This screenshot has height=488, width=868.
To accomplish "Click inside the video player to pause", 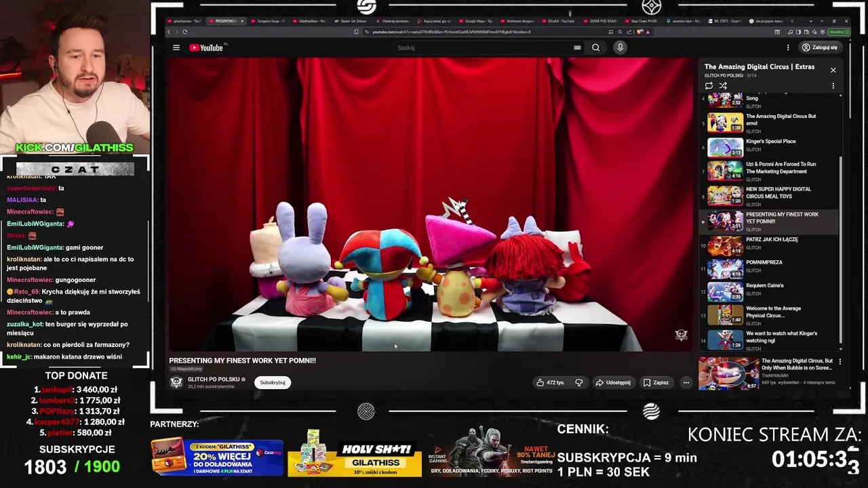I will pos(431,205).
